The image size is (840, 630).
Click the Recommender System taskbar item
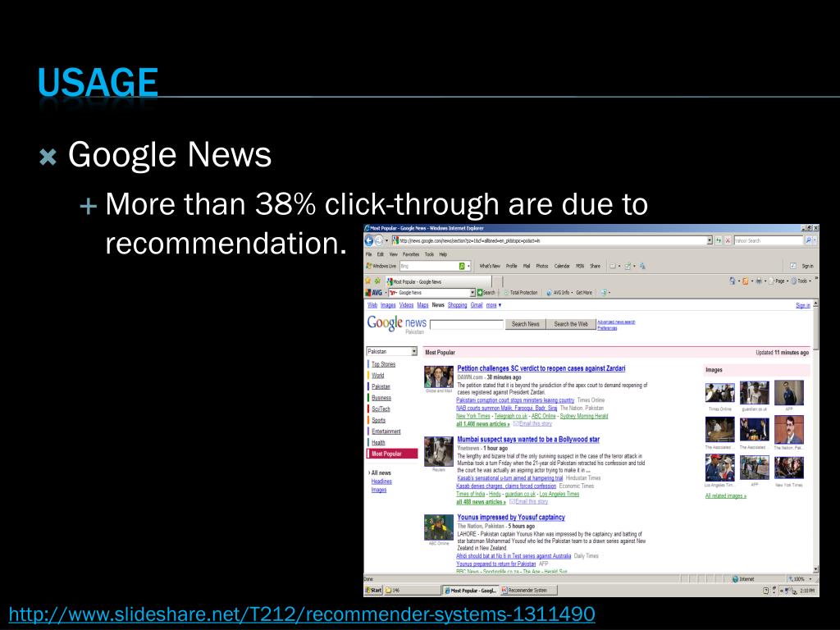pyautogui.click(x=528, y=591)
